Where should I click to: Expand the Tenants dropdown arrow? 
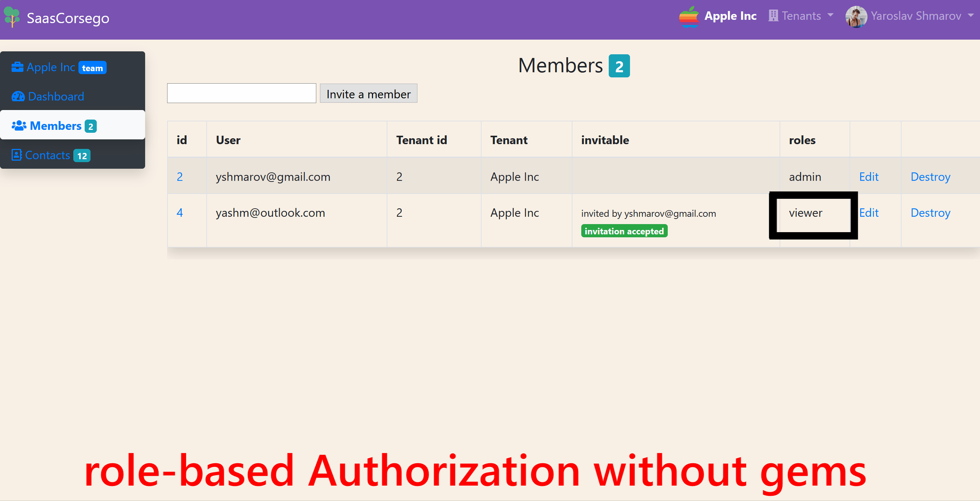click(x=830, y=16)
